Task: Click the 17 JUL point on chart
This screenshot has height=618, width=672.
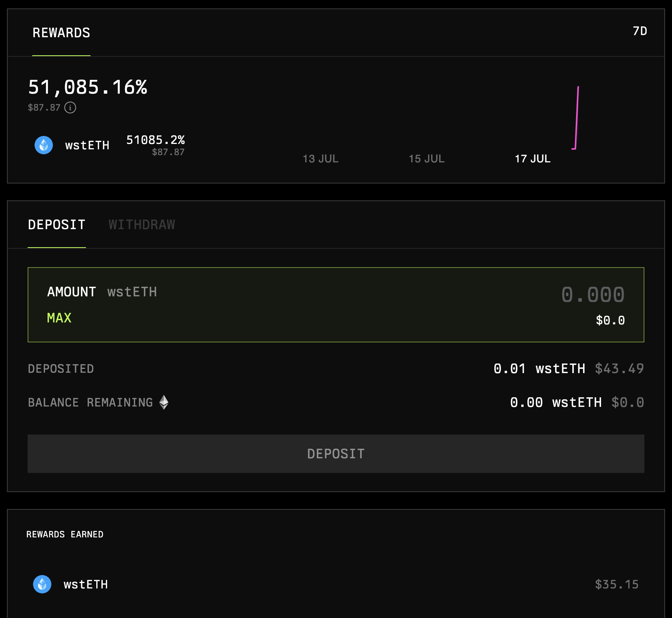Action: 533,159
